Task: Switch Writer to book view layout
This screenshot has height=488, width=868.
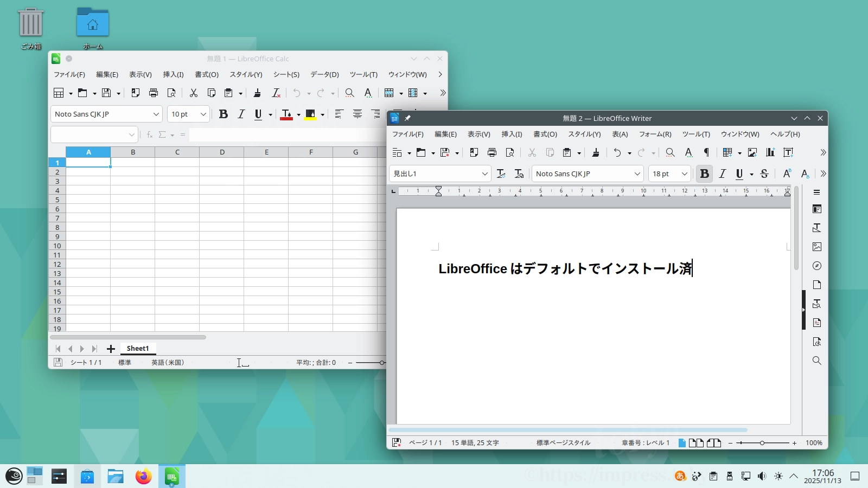Action: [714, 443]
